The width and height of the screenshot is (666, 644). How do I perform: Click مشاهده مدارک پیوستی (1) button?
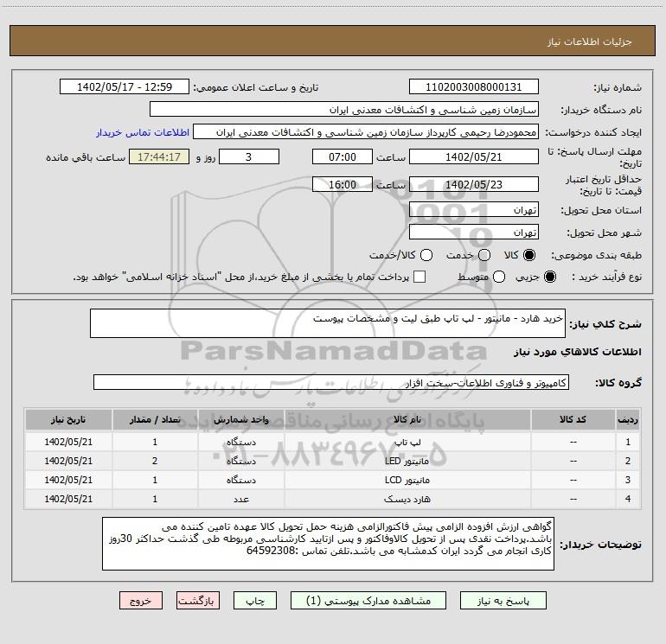click(368, 601)
